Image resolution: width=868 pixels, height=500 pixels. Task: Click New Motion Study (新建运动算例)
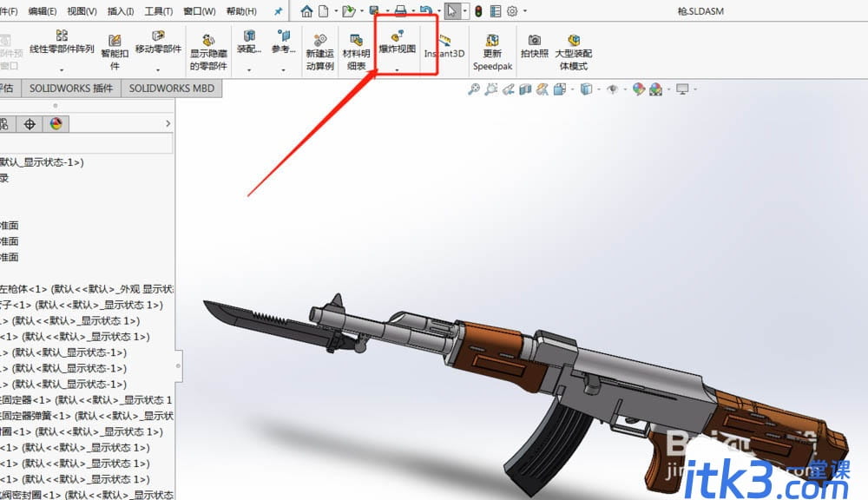pyautogui.click(x=320, y=53)
